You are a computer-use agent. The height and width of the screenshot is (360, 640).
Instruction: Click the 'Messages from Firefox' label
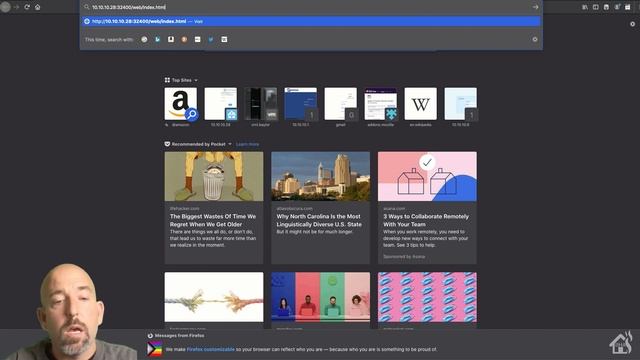tap(180, 336)
